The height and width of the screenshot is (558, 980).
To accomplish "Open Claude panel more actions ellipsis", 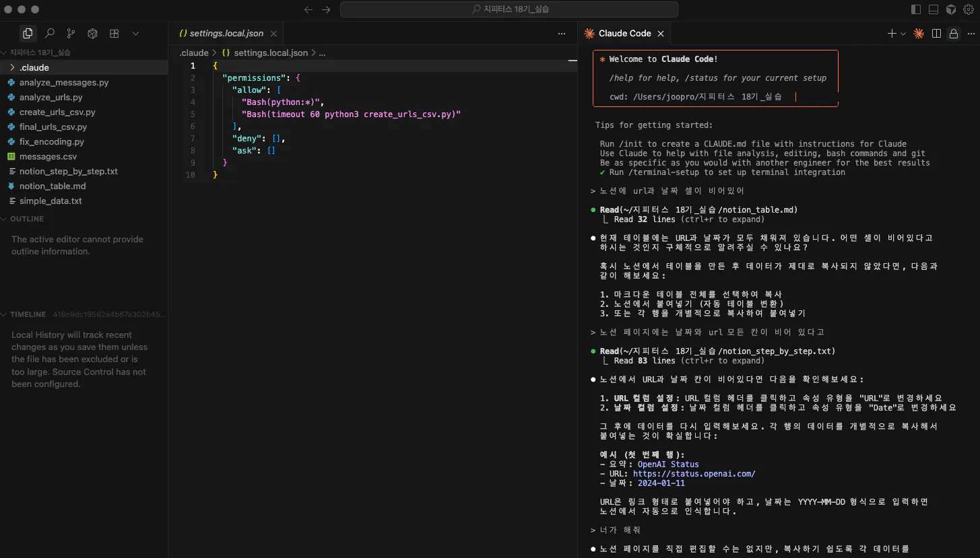I will (x=969, y=33).
